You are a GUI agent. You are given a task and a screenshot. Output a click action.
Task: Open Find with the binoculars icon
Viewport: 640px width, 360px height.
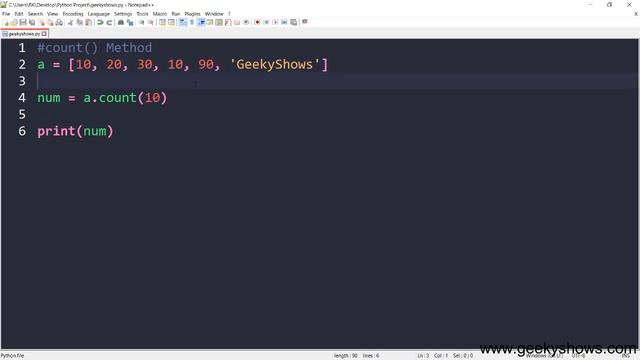121,22
